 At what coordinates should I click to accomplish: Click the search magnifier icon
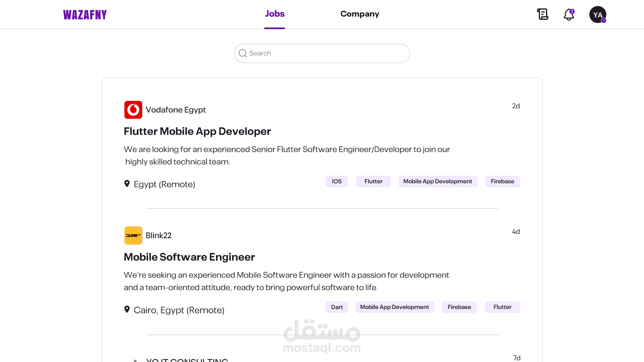(243, 53)
